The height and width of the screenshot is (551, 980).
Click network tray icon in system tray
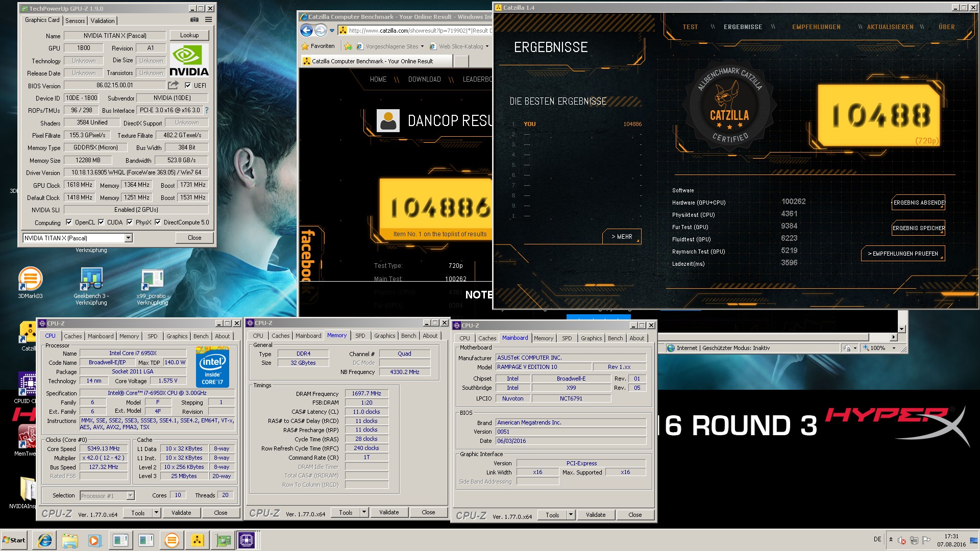point(914,540)
